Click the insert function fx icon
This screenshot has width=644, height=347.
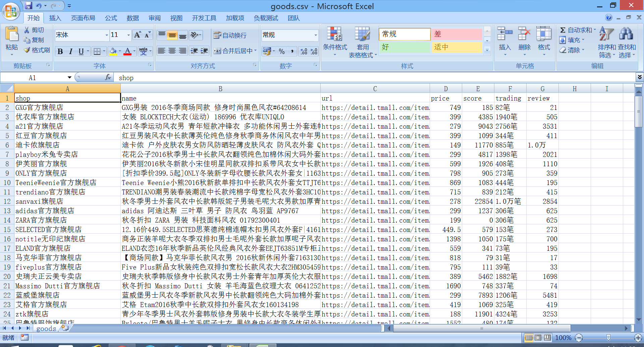pyautogui.click(x=108, y=77)
